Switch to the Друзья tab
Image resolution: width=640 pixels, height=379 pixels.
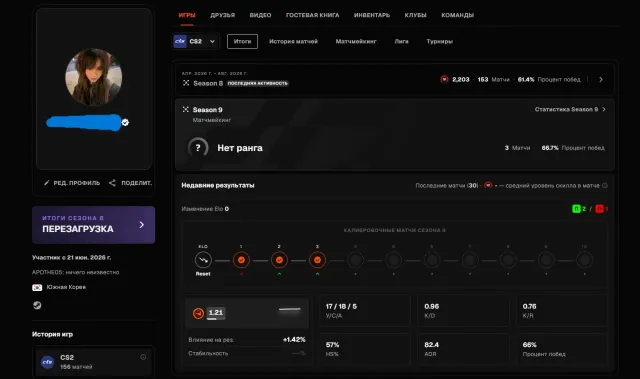click(x=222, y=15)
